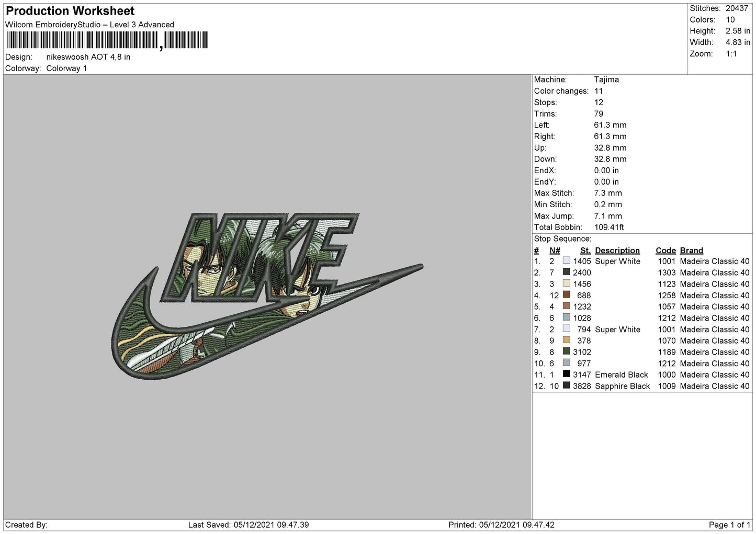Screen dimensions: 756x534
Task: Click the barcode under the worksheet title
Action: coord(107,40)
